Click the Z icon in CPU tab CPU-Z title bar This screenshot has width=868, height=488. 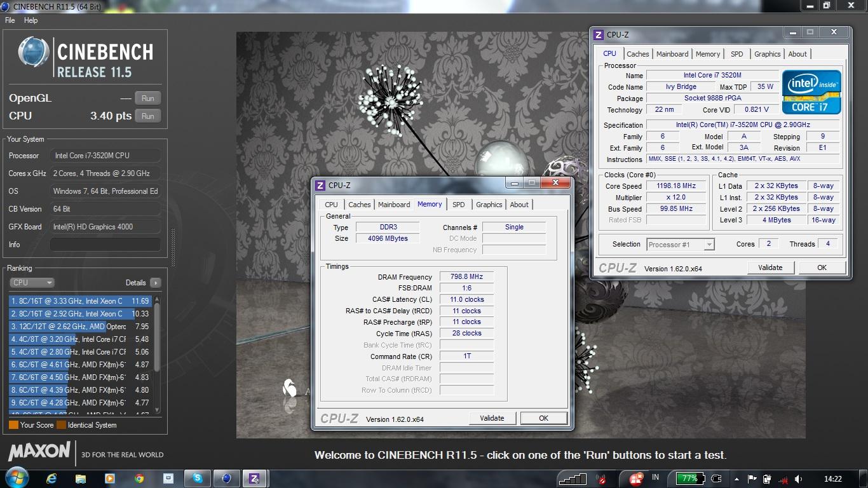(599, 35)
